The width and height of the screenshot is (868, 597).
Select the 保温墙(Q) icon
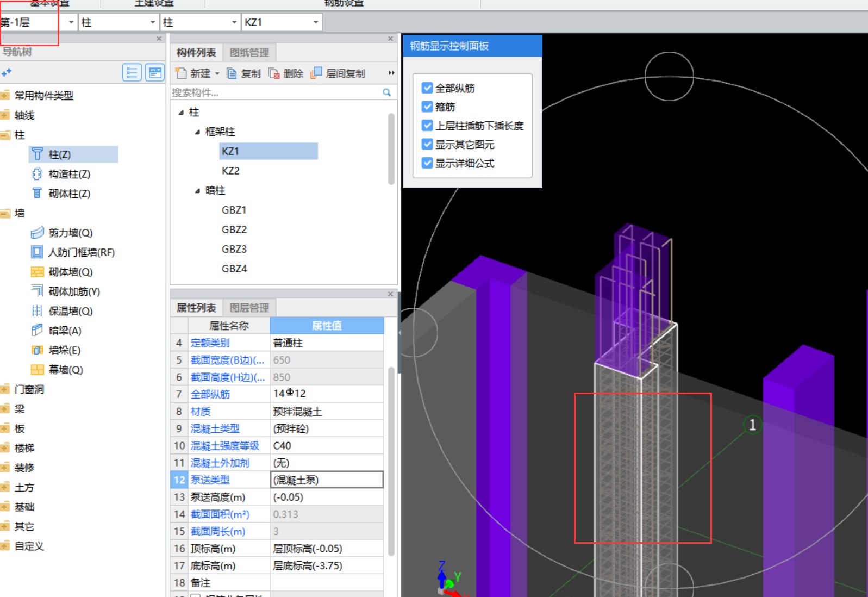click(x=37, y=310)
